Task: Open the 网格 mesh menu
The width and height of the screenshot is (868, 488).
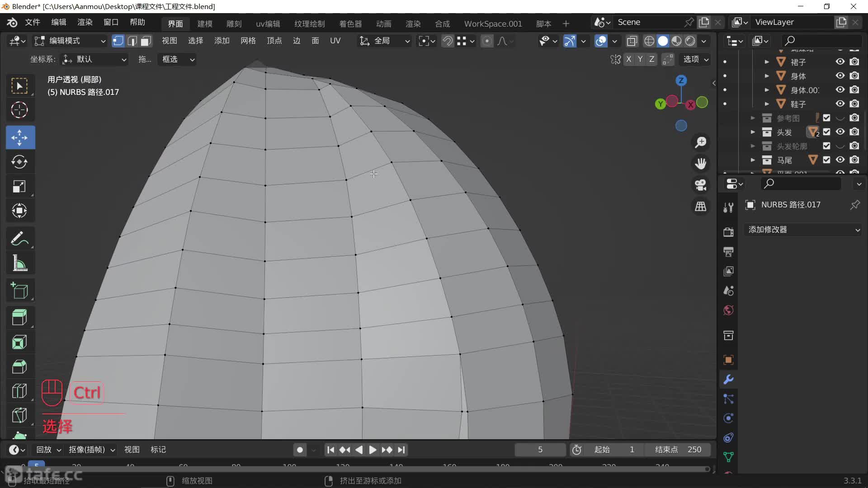Action: [x=248, y=41]
